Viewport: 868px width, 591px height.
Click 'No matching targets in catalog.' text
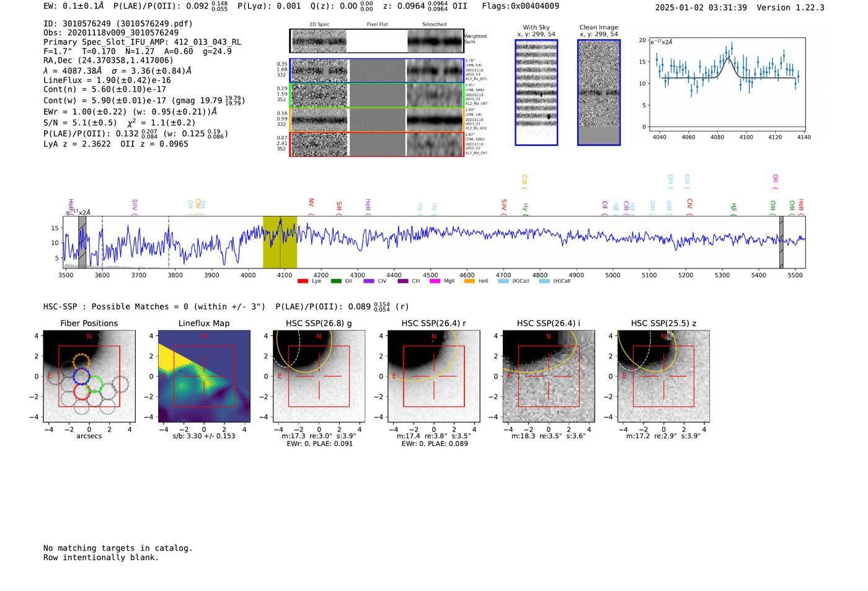point(118,548)
